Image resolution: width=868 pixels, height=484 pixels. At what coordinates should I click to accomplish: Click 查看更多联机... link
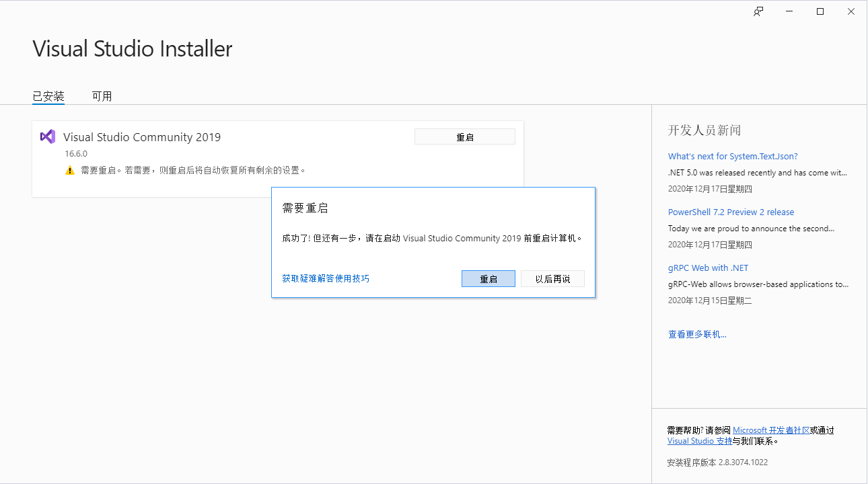tap(697, 334)
